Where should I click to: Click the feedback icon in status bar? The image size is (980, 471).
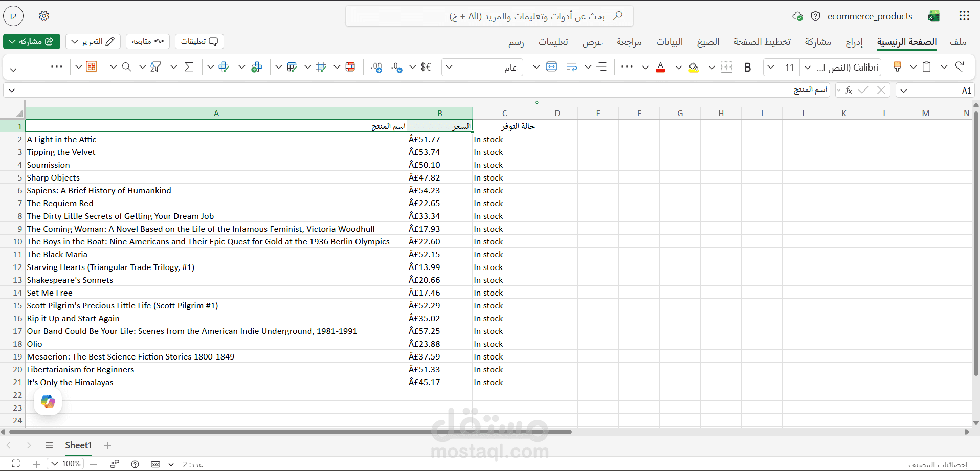pyautogui.click(x=115, y=464)
